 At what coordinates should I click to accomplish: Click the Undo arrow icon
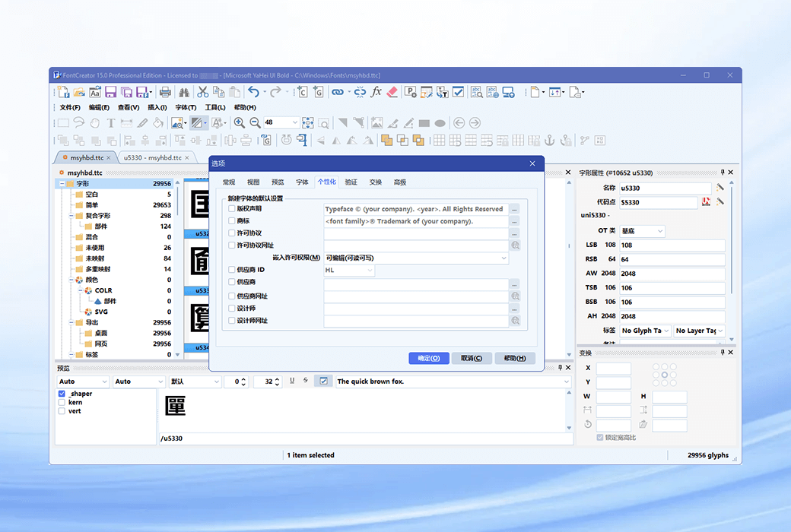click(253, 92)
